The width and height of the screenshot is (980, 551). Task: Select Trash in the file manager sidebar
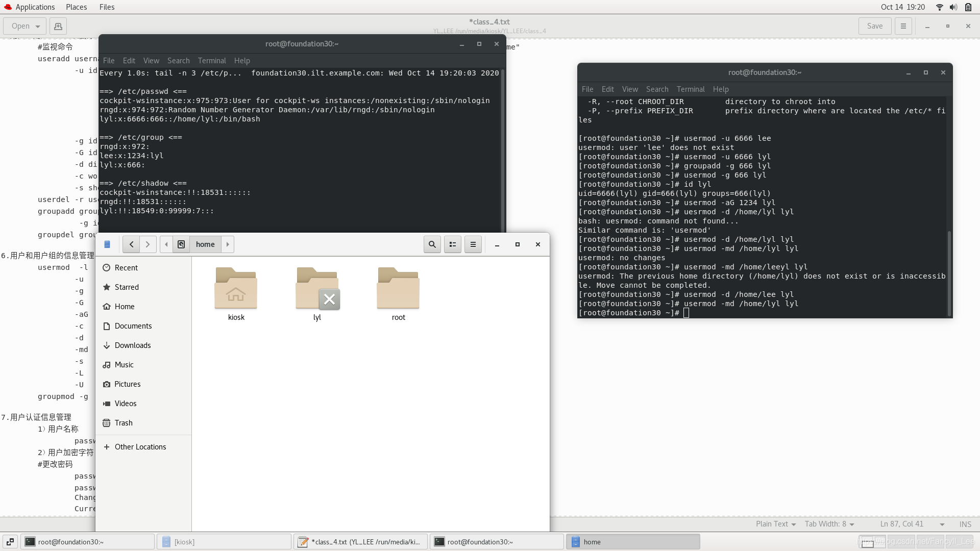123,423
